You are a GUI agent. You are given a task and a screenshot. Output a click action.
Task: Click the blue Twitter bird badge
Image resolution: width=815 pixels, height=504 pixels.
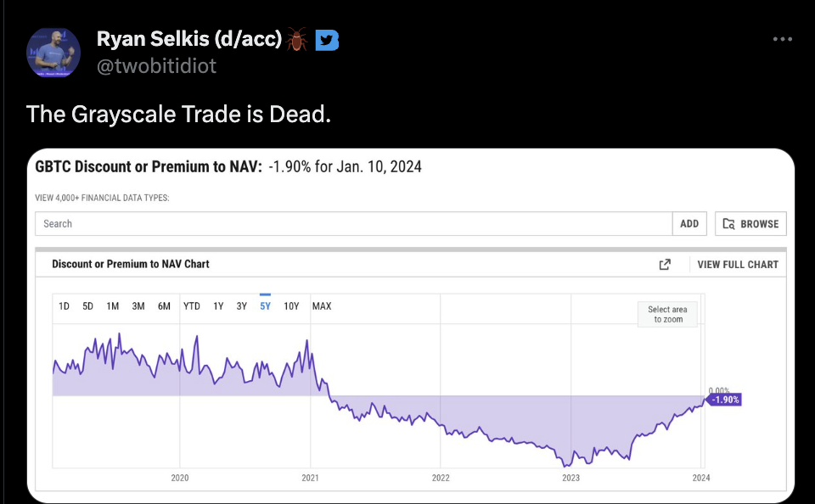tap(328, 39)
